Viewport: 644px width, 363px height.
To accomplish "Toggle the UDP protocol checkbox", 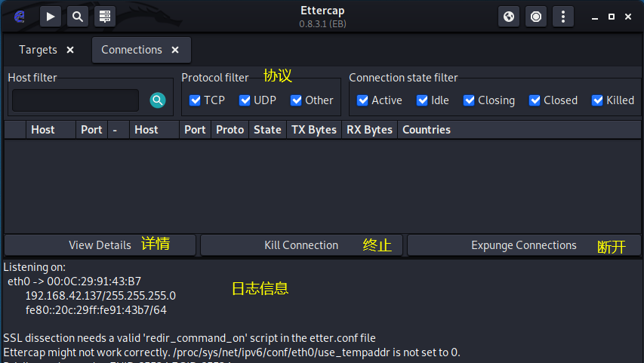I will [x=245, y=100].
